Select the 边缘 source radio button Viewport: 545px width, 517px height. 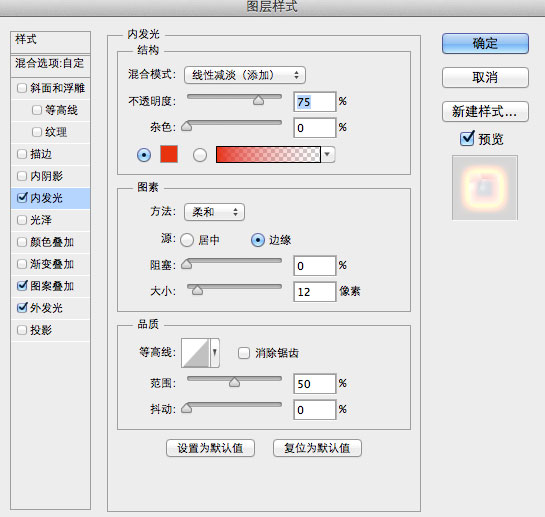pyautogui.click(x=258, y=240)
